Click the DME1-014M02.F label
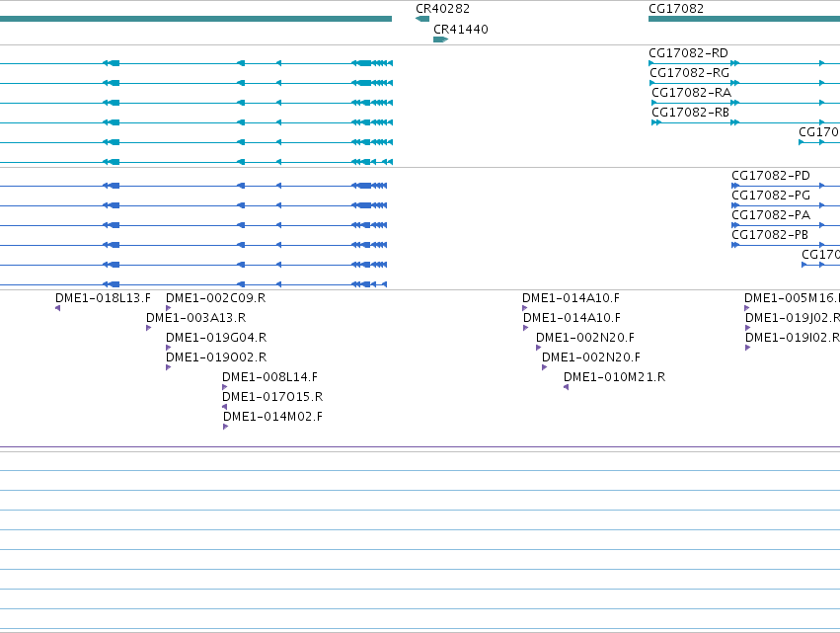This screenshot has height=633, width=840. 272,417
